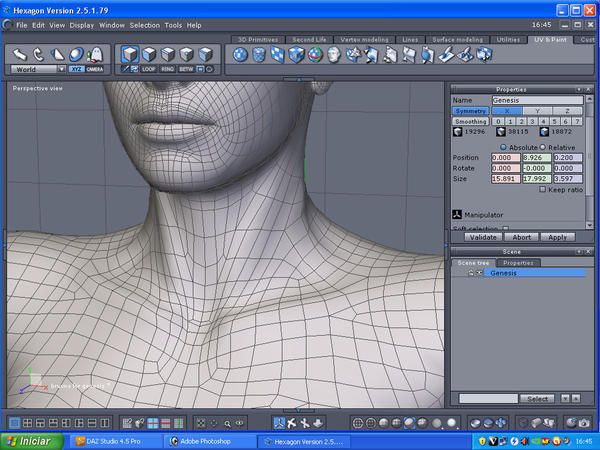600x450 pixels.
Task: Click the Apply button
Action: pyautogui.click(x=557, y=237)
